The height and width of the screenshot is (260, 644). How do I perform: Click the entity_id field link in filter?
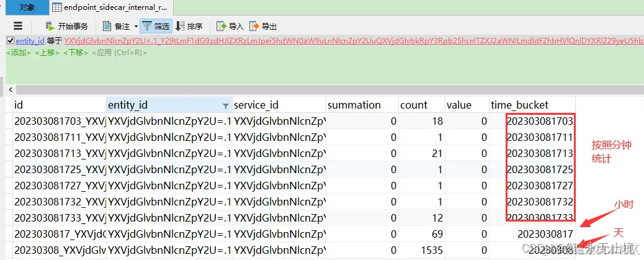[30, 41]
